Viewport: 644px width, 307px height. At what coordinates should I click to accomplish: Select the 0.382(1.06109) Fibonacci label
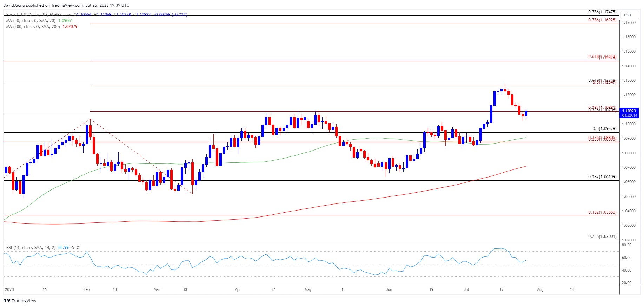pyautogui.click(x=602, y=177)
